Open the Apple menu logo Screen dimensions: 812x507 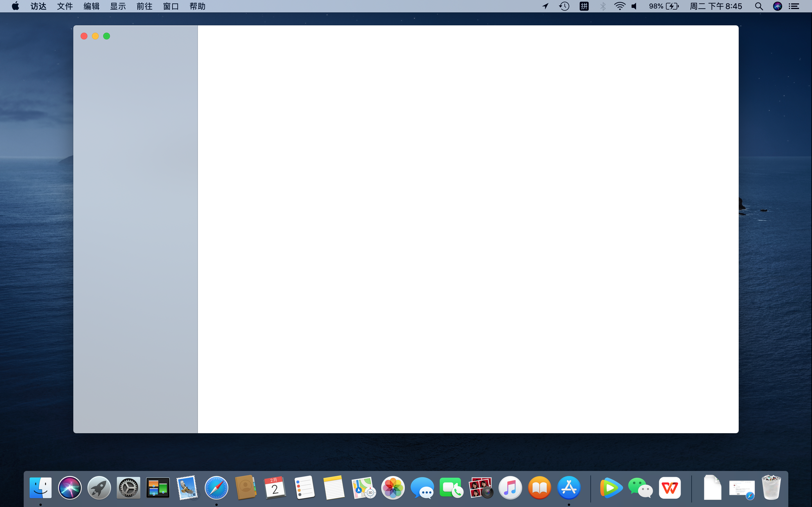(x=15, y=6)
